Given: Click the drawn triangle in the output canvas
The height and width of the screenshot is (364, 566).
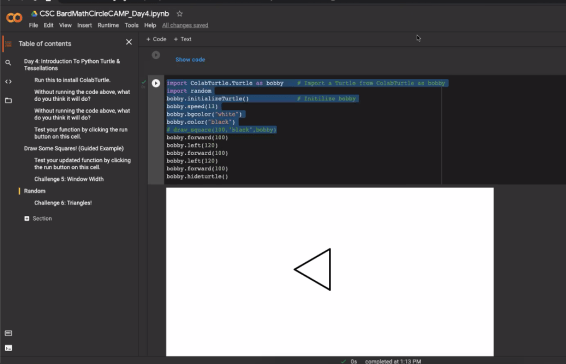Looking at the screenshot, I should coord(313,269).
